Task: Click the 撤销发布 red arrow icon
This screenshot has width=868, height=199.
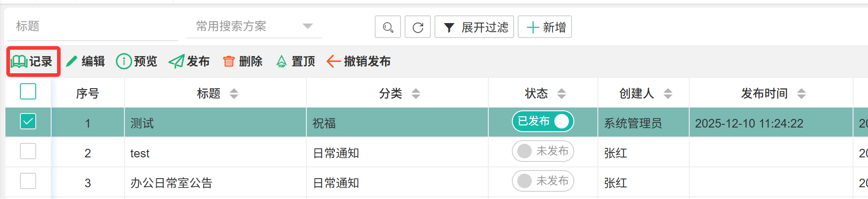Action: click(x=334, y=62)
